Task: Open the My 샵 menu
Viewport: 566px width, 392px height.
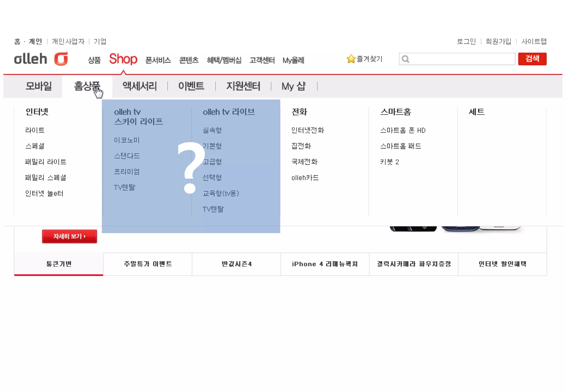Action: pyautogui.click(x=293, y=86)
